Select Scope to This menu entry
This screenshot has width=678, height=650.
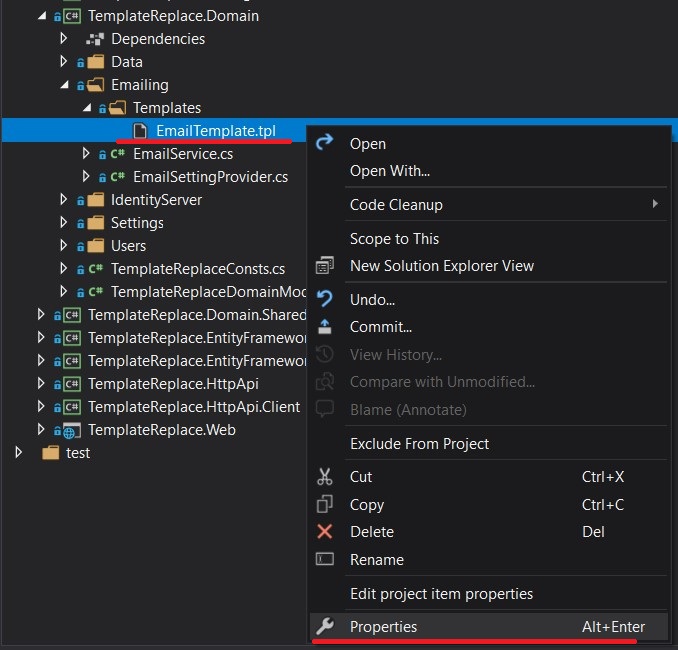pos(394,239)
